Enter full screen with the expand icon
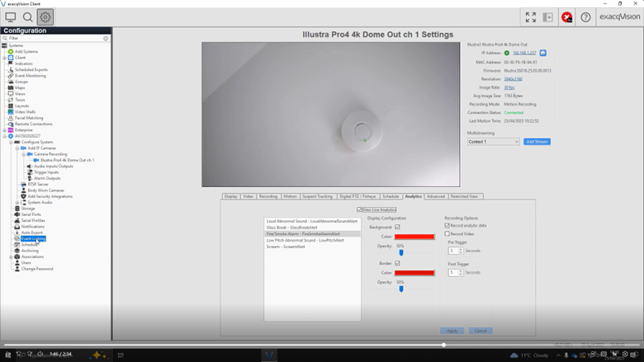The width and height of the screenshot is (644, 362). [531, 16]
